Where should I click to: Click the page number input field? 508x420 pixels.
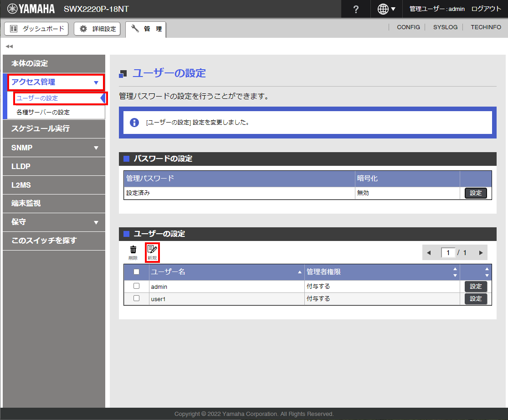[x=448, y=253]
